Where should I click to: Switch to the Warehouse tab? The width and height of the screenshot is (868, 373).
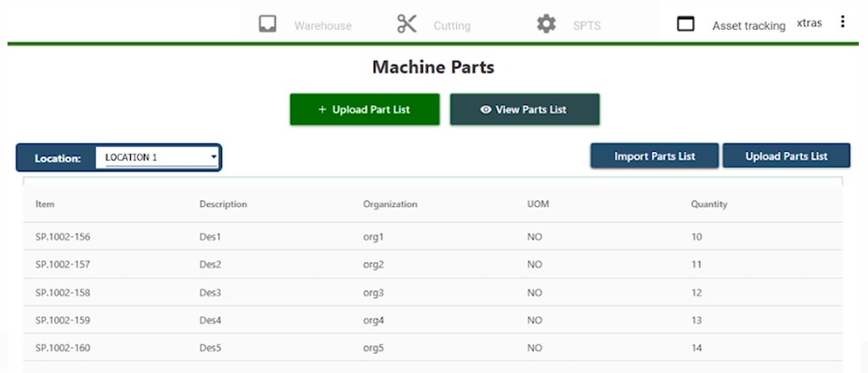pos(322,26)
